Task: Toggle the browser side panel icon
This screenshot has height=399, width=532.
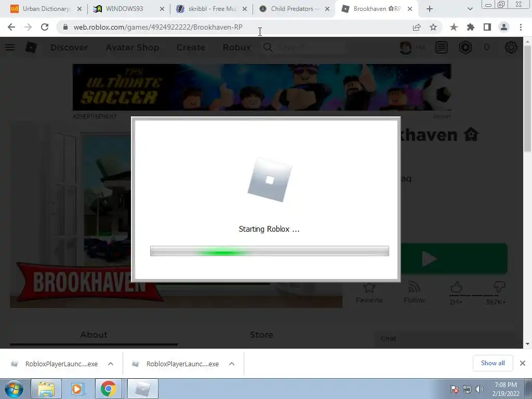Action: pos(487,27)
